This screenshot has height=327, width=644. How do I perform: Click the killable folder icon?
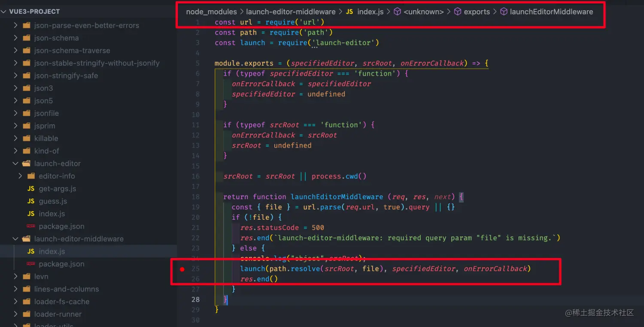[27, 138]
